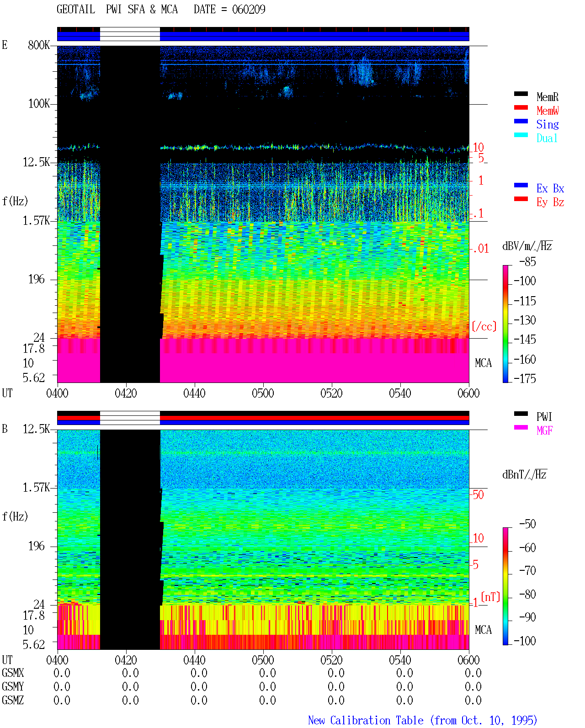This screenshot has height=728, width=585.
Task: Click the PWI legend label
Action: [x=544, y=417]
